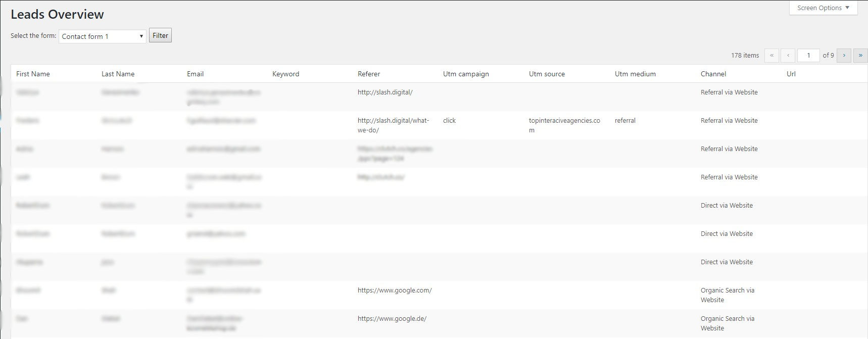Click the 'of 9' page total text
The width and height of the screenshot is (868, 339).
pyautogui.click(x=828, y=56)
